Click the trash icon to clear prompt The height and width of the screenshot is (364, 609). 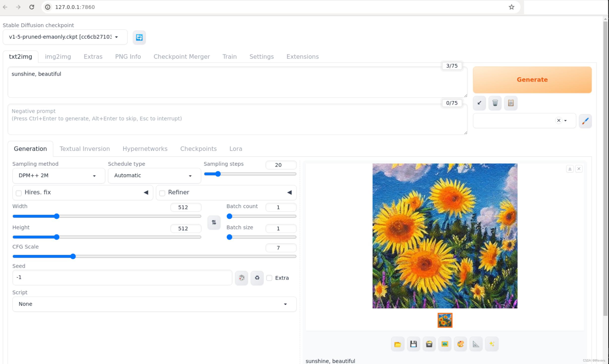click(495, 103)
